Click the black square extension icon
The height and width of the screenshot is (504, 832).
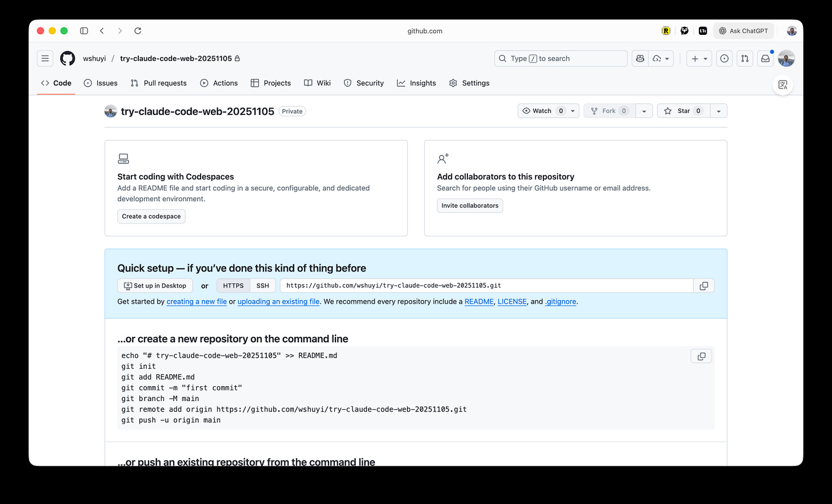pyautogui.click(x=703, y=31)
